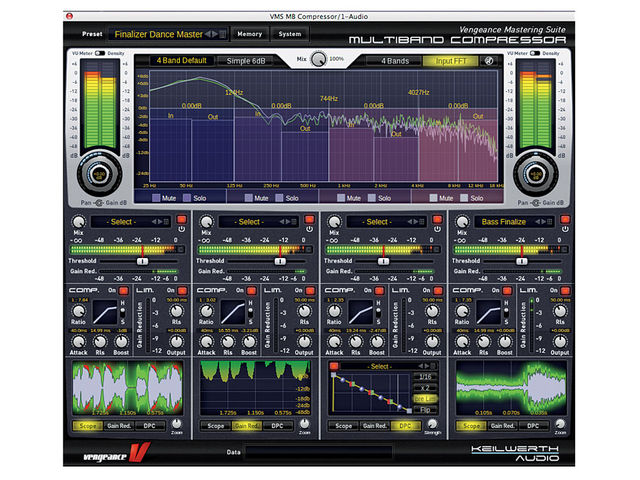Click the band 2 Mix knob
This screenshot has width=640, height=480.
click(207, 222)
